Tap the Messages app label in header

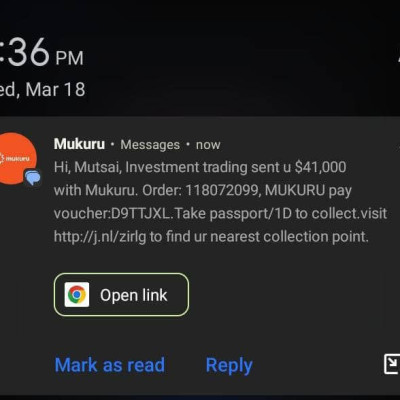pyautogui.click(x=150, y=145)
